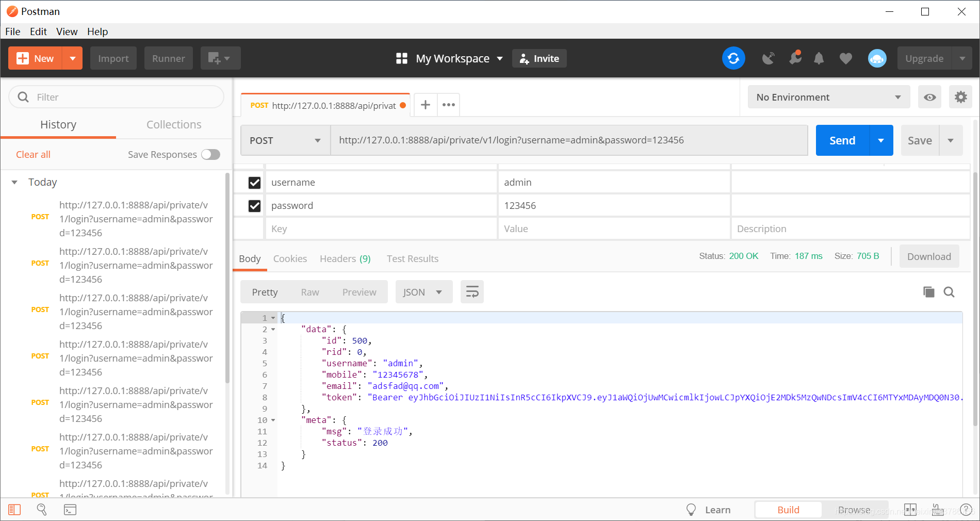Viewport: 980px width, 521px height.
Task: Open the response Cookies tab
Action: 290,258
